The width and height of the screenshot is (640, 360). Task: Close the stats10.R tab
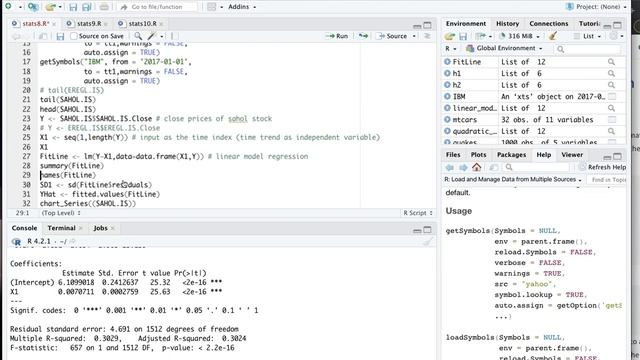tap(161, 24)
